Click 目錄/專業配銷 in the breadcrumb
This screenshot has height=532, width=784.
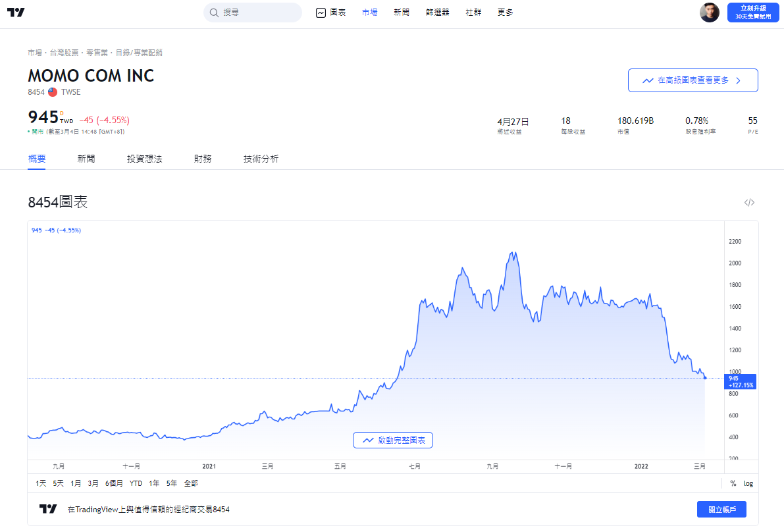point(139,53)
